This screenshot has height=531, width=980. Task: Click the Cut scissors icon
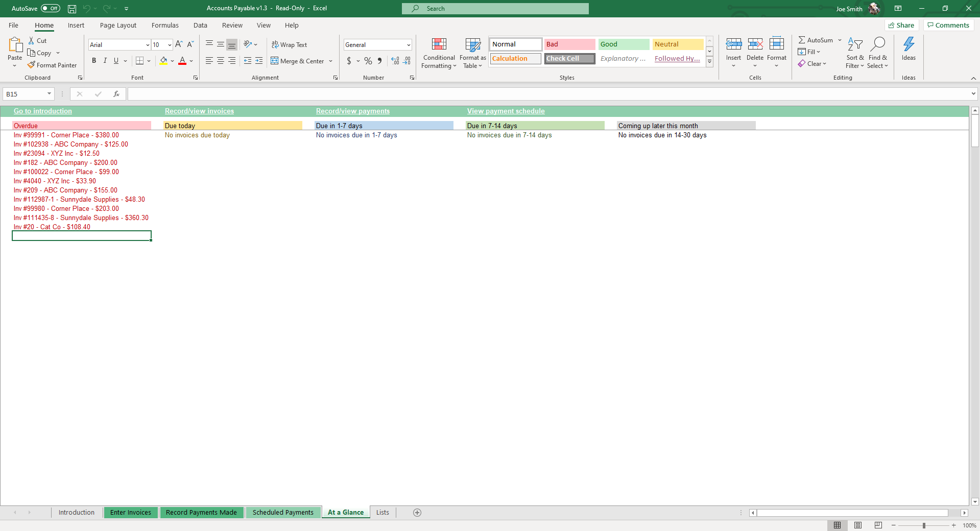pyautogui.click(x=31, y=40)
